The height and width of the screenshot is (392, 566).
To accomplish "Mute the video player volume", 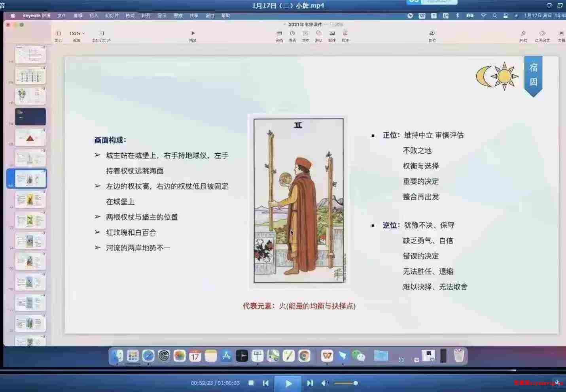I will pos(325,383).
